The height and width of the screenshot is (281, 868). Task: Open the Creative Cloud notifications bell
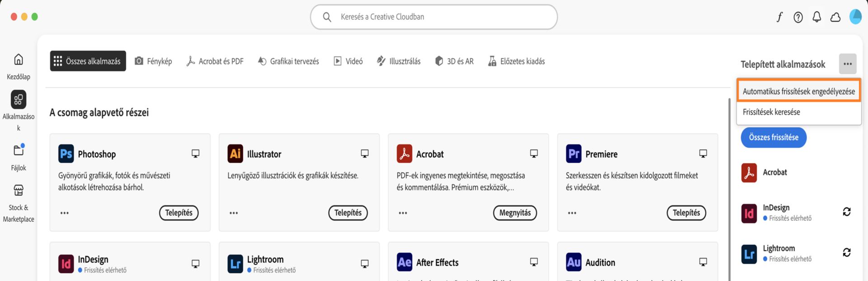pos(816,17)
